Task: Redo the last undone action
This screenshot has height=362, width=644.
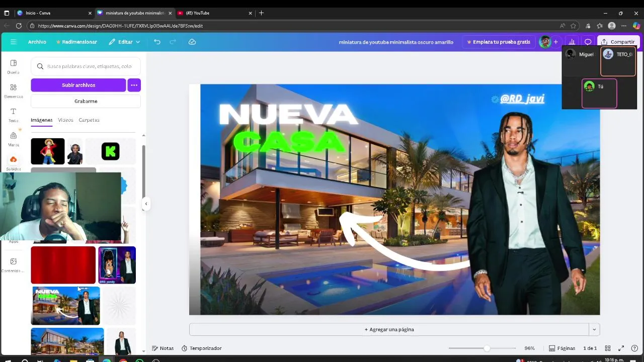Action: 173,42
